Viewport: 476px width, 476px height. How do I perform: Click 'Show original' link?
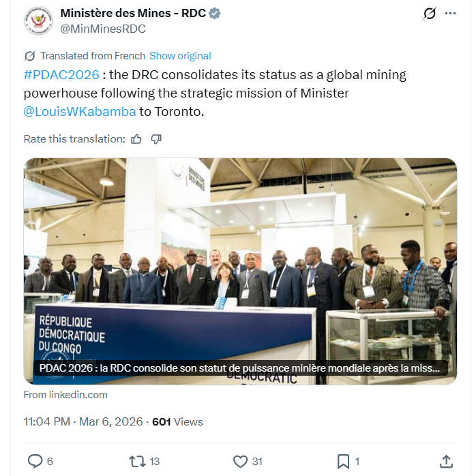[180, 56]
